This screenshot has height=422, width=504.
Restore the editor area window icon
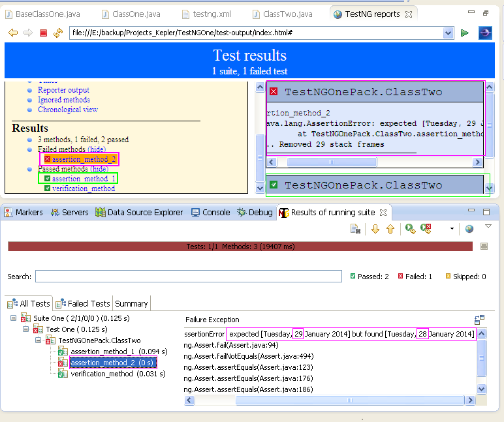point(486,13)
